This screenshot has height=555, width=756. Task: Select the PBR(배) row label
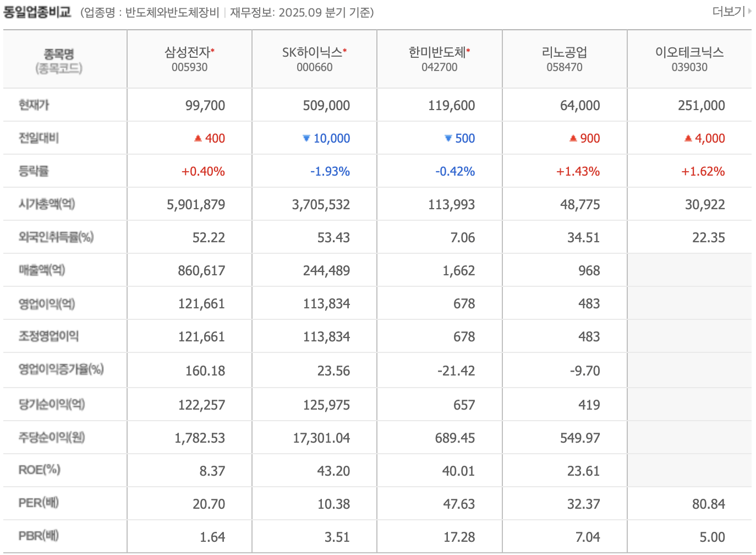39,536
